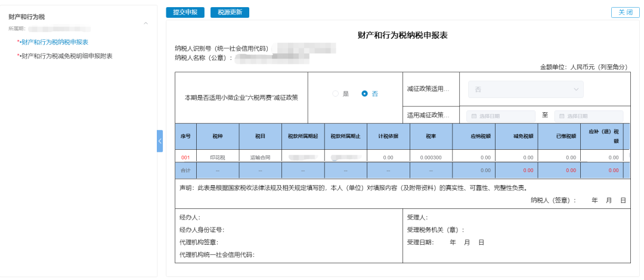The width and height of the screenshot is (644, 280).
Task: Click the 计税依据 column header
Action: 389,136
